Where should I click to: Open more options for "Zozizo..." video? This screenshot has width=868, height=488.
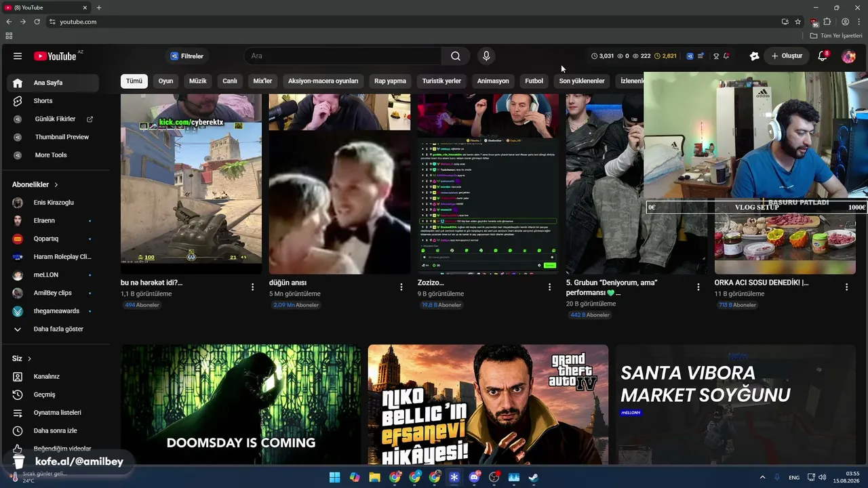click(x=549, y=287)
